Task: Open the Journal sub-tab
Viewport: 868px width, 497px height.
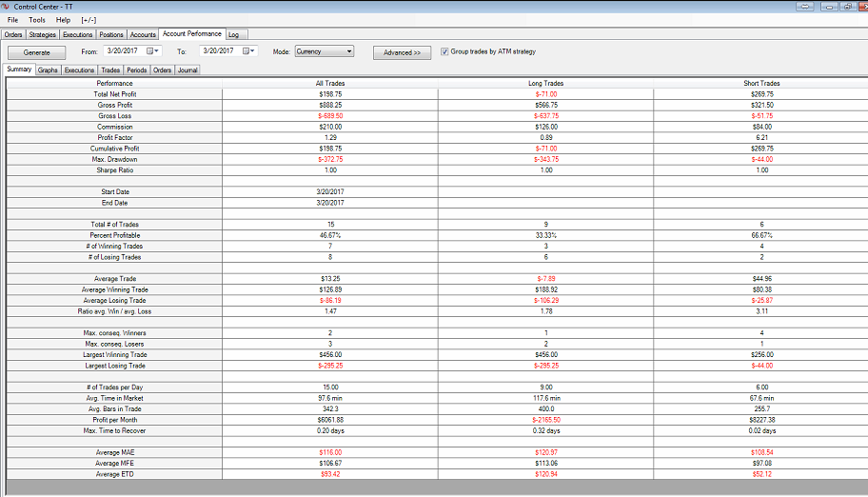Action: pos(187,70)
